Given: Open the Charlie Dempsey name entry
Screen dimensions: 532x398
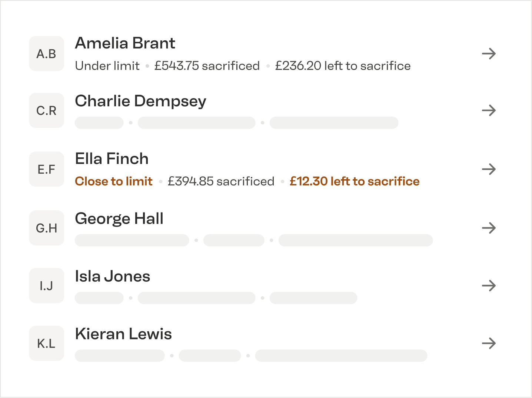Looking at the screenshot, I should 140,101.
